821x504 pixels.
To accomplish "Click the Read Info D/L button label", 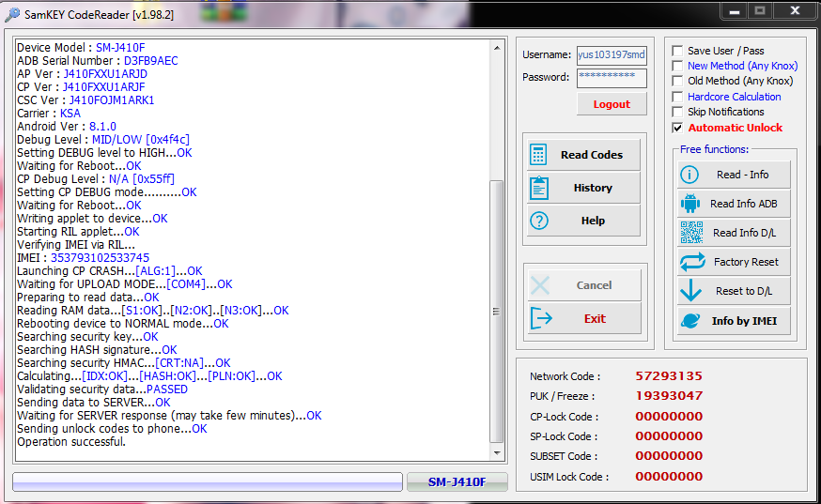I will [745, 233].
